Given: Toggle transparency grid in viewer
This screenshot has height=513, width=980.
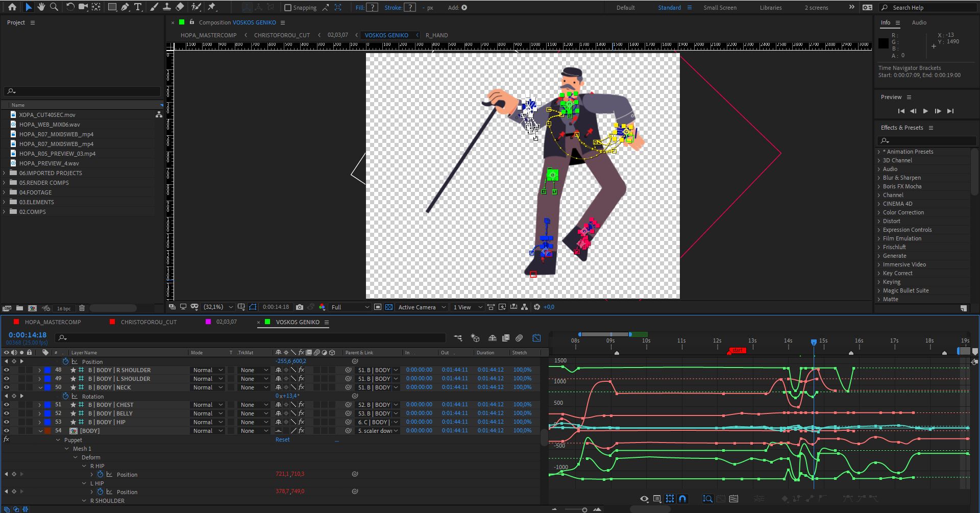Looking at the screenshot, I should tap(389, 307).
